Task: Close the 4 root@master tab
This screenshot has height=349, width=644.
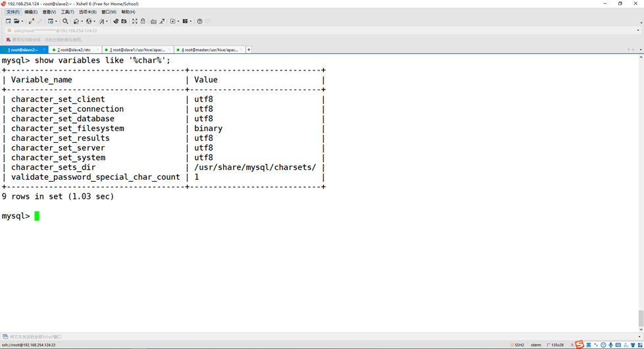Action: 242,49
